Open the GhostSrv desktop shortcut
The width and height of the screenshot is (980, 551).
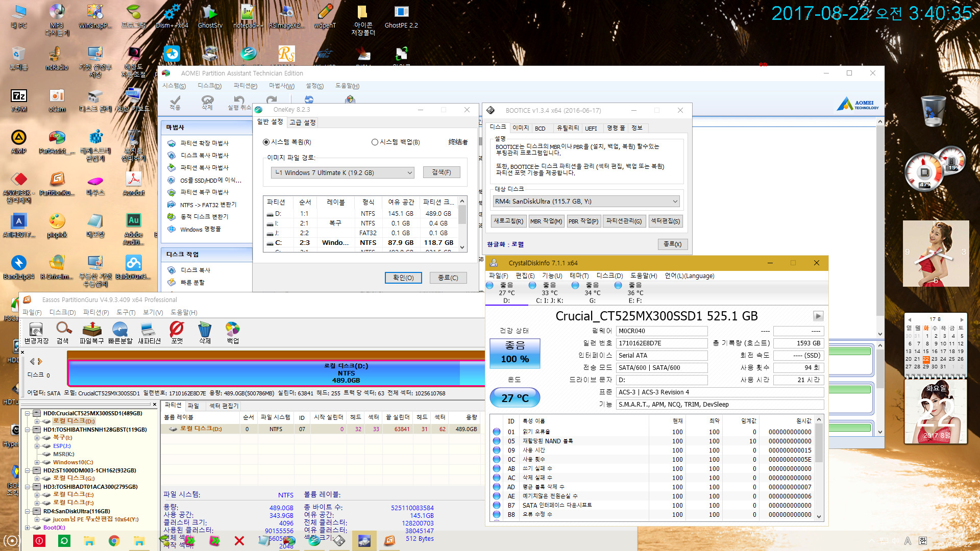[210, 16]
